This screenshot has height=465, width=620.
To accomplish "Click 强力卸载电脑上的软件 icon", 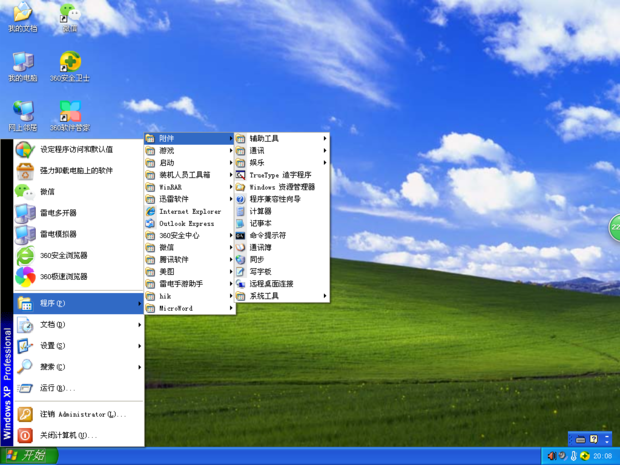I will [25, 171].
